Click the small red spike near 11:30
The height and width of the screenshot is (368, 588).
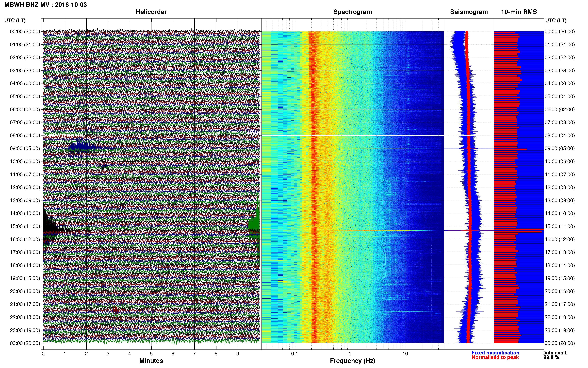coord(119,180)
